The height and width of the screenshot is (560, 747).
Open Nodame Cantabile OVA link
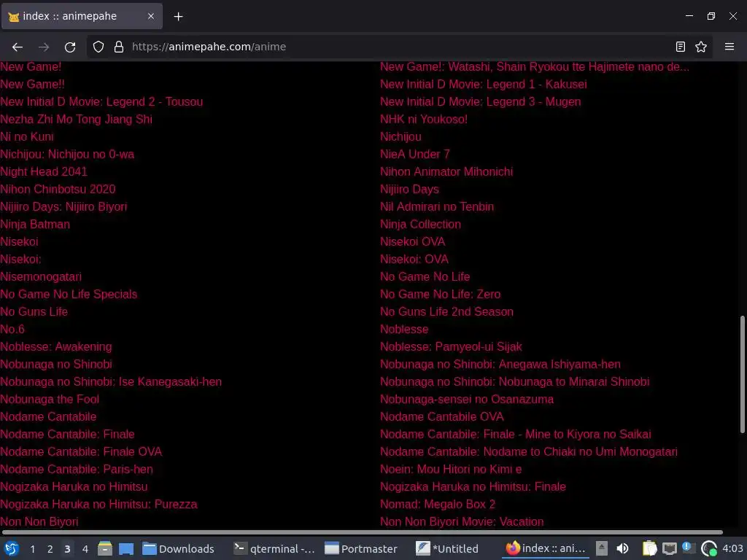coord(441,416)
